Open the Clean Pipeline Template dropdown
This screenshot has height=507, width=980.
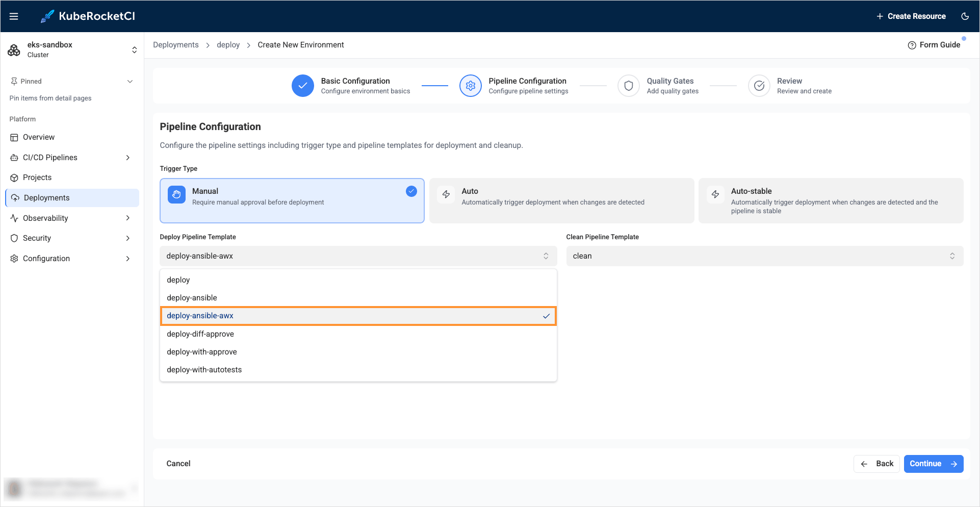tap(764, 256)
